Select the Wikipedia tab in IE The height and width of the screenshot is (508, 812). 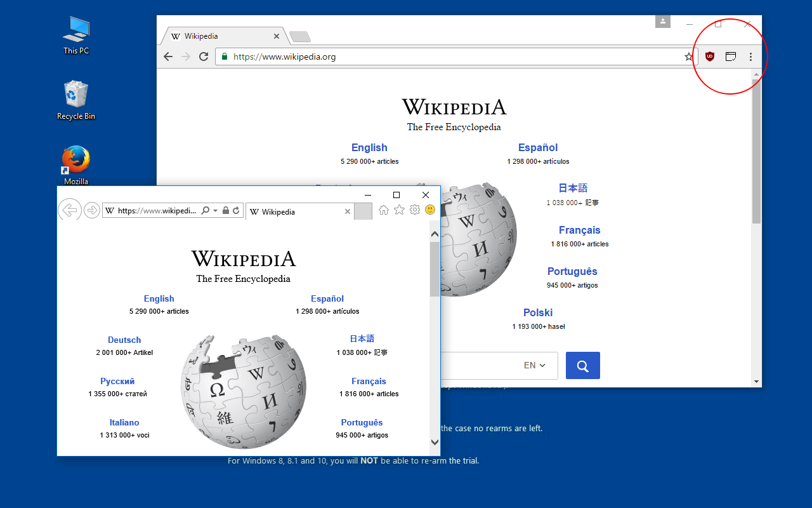pos(299,211)
